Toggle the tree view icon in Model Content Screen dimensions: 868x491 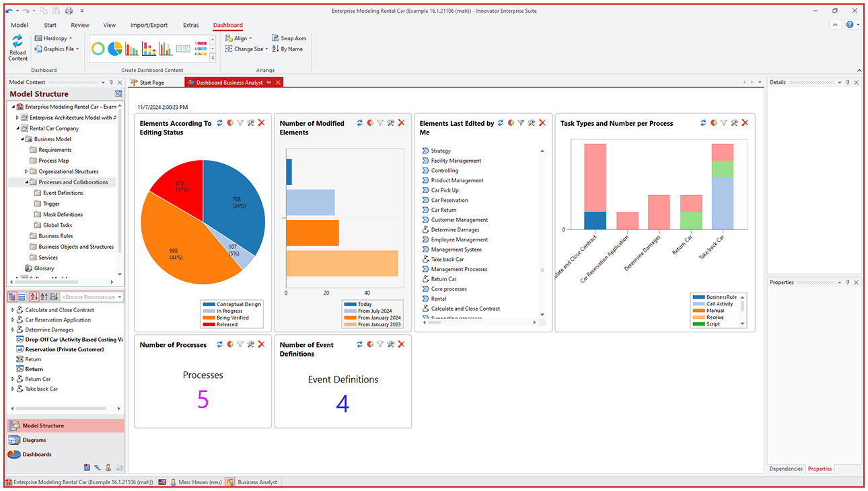click(x=12, y=296)
